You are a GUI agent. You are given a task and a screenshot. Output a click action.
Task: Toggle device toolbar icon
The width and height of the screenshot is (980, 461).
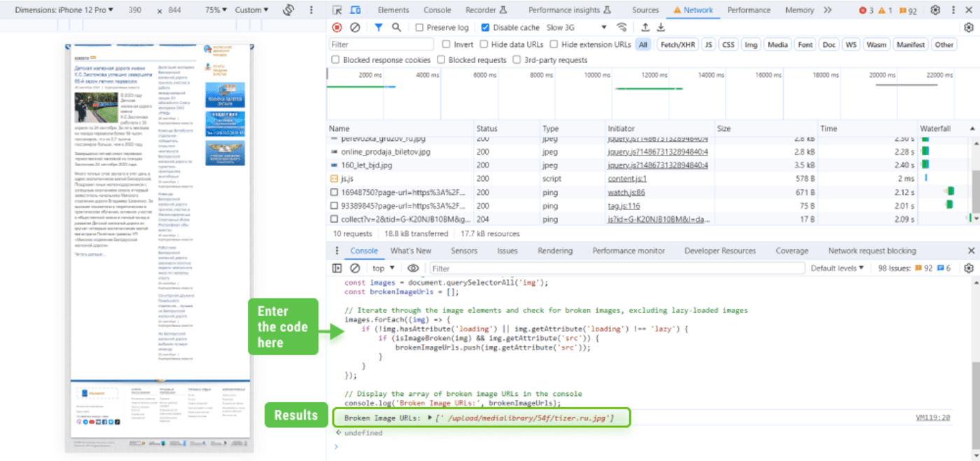coord(356,10)
